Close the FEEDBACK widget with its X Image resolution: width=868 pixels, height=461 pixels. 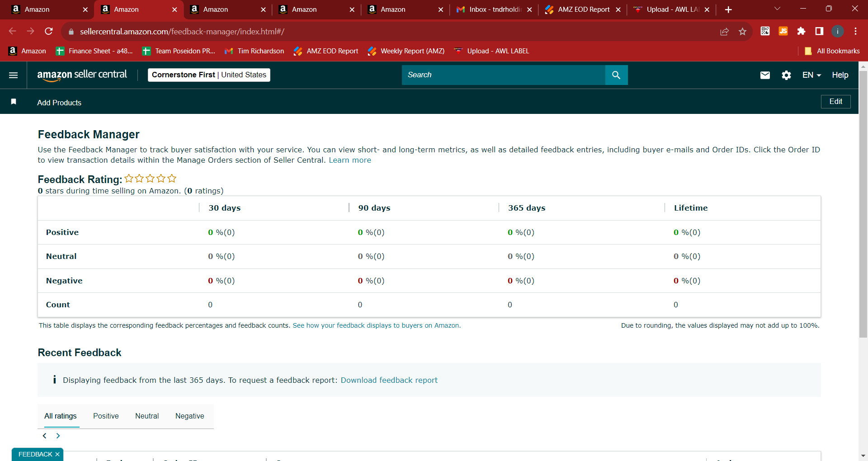(57, 454)
